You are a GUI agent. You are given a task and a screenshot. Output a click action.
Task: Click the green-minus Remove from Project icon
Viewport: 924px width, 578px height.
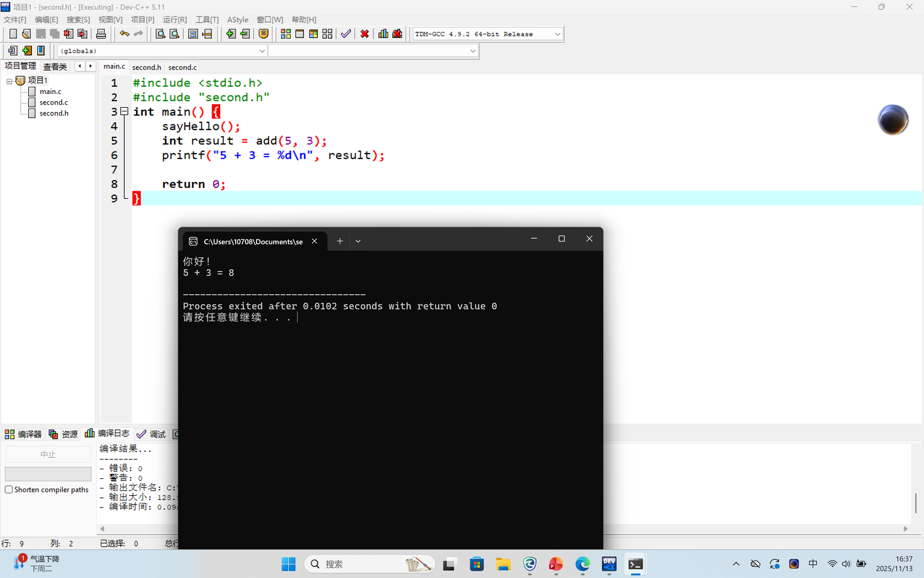[245, 34]
